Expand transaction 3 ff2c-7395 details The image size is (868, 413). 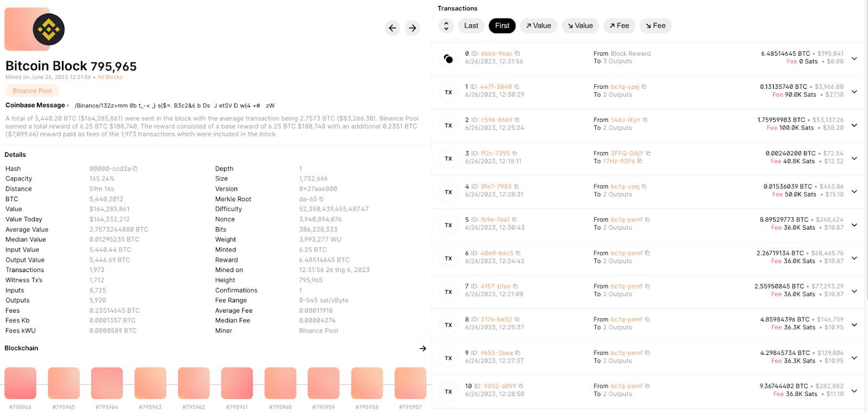pos(854,158)
